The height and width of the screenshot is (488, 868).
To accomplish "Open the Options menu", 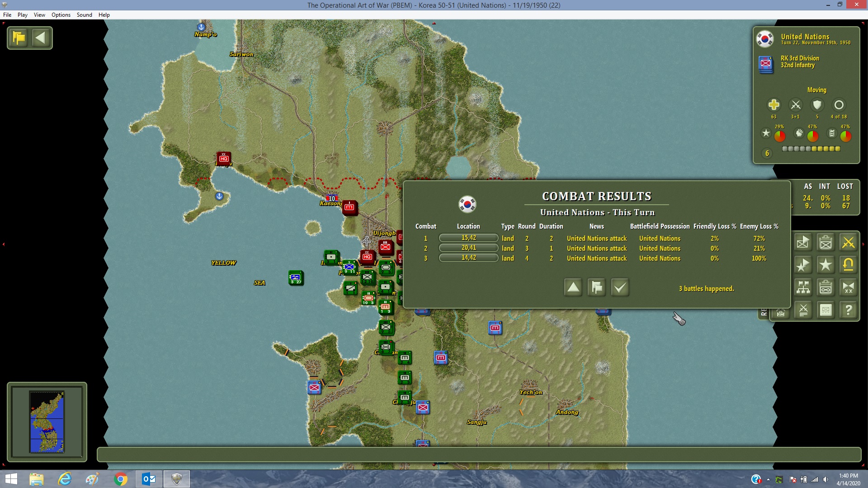I will coord(61,15).
